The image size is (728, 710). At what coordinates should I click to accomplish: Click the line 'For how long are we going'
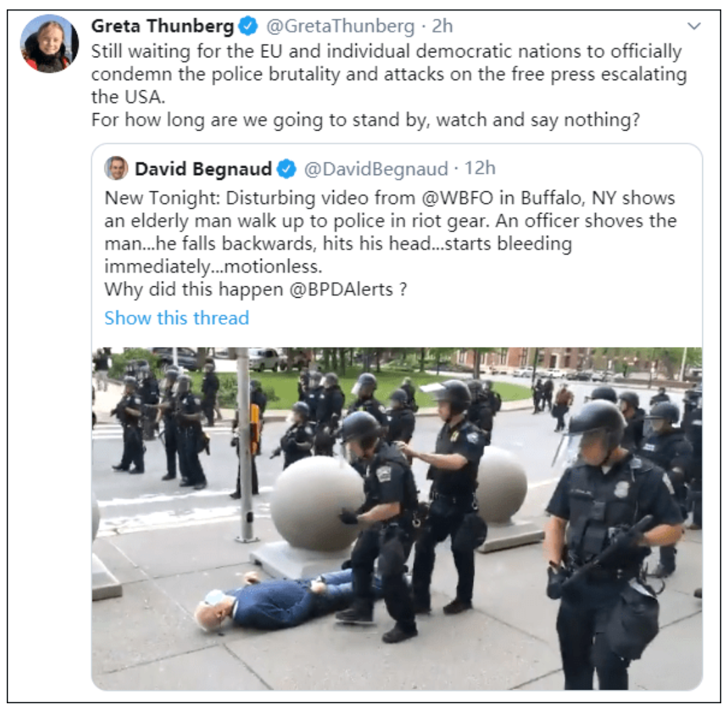tap(365, 120)
